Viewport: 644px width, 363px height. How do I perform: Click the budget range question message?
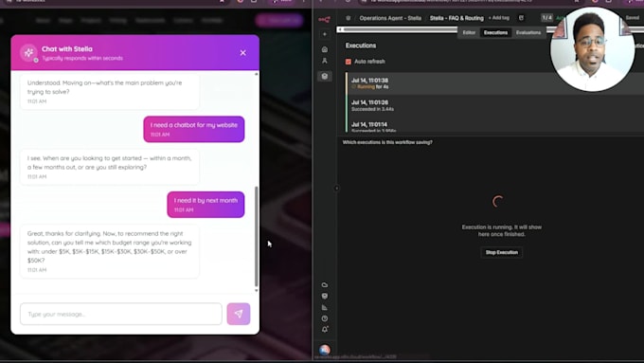pyautogui.click(x=110, y=251)
